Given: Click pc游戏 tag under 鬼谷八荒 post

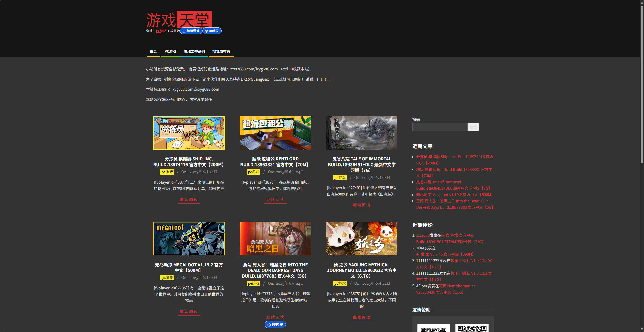Looking at the screenshot, I should [340, 178].
